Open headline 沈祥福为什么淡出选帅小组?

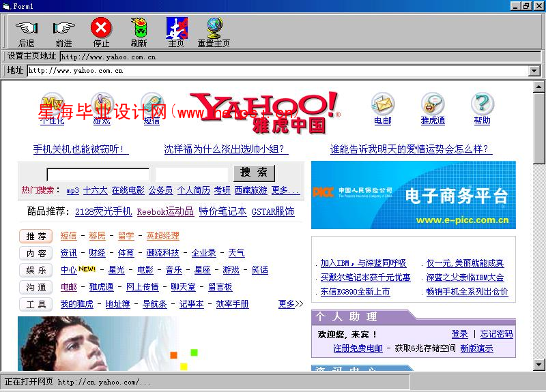pyautogui.click(x=226, y=149)
